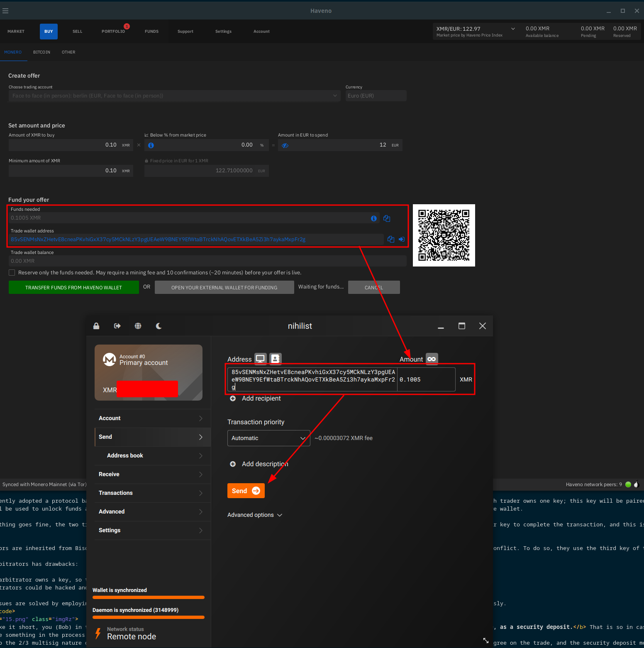Open address book contact icon beside Address
Viewport: 644px width, 648px height.
[x=276, y=359]
